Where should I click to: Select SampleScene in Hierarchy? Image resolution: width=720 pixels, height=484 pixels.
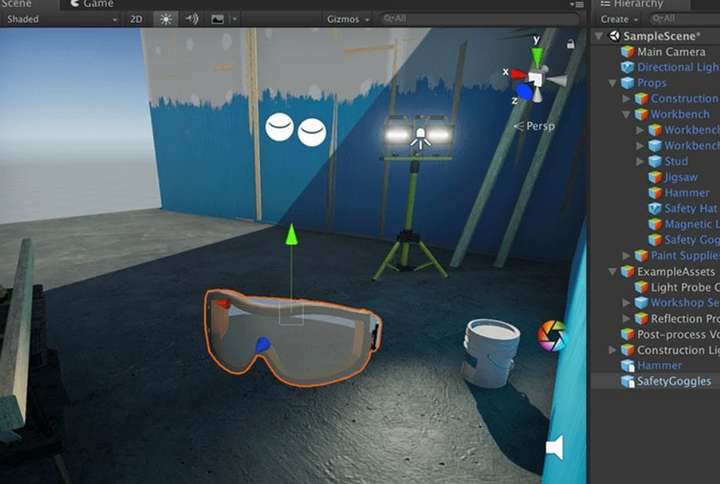coord(662,36)
